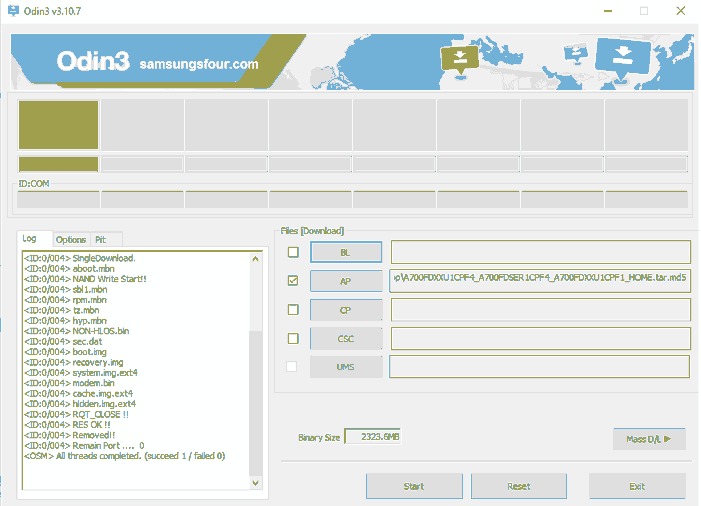
Task: Click the AP file button
Action: (346, 281)
